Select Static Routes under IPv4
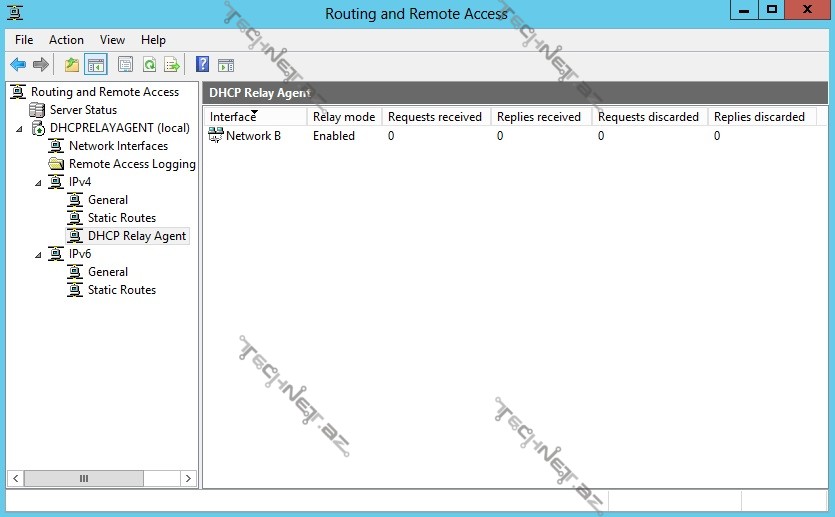Image resolution: width=835 pixels, height=517 pixels. click(121, 218)
